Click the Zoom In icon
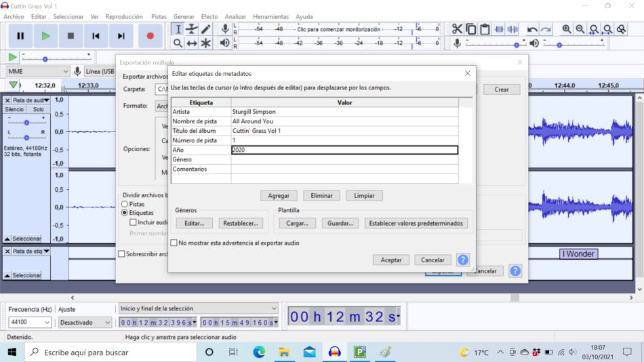Screen dimensions: 644x362 click(567, 29)
